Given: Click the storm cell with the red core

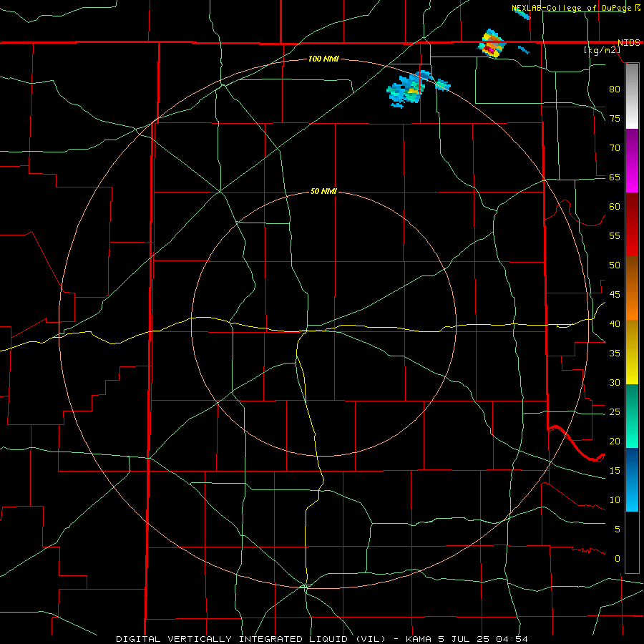Looking at the screenshot, I should click(492, 43).
